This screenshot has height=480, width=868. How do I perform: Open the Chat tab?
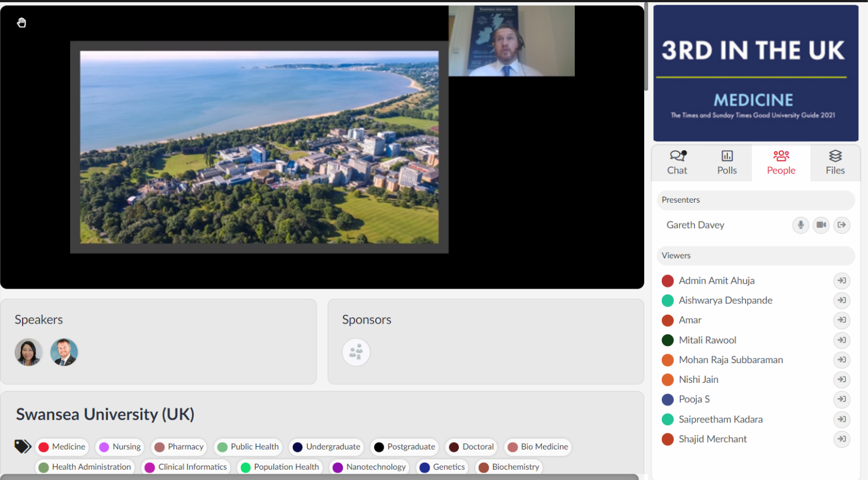(677, 163)
